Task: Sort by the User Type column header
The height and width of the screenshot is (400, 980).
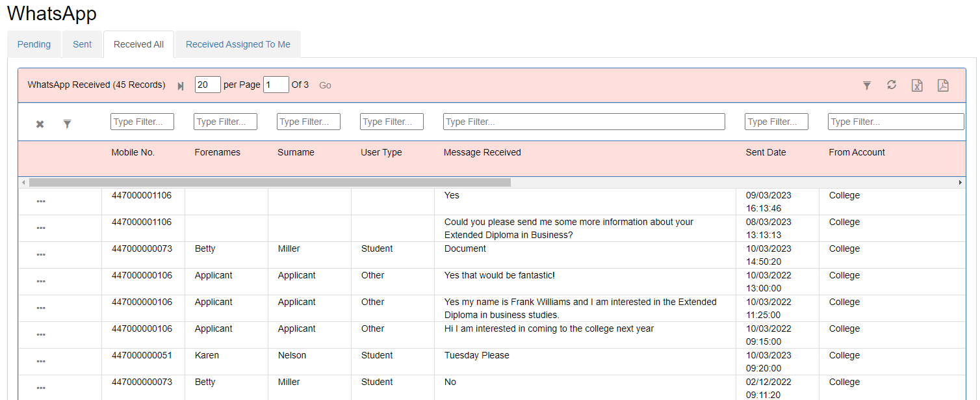Action: click(x=381, y=152)
